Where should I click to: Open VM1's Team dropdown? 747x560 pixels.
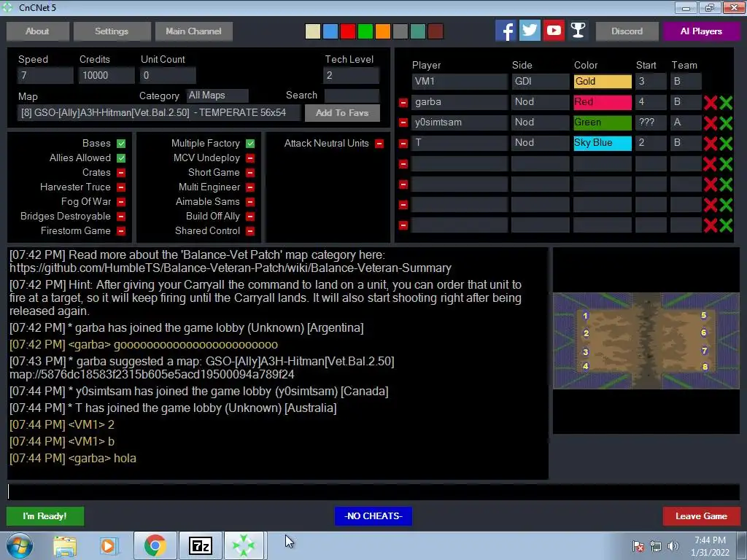coord(686,82)
